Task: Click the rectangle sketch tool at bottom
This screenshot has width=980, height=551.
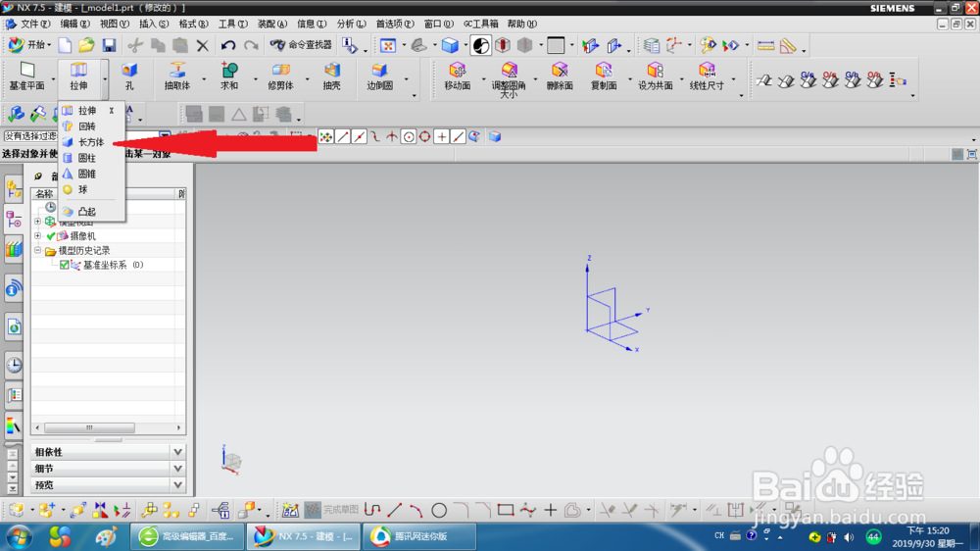Action: point(506,511)
